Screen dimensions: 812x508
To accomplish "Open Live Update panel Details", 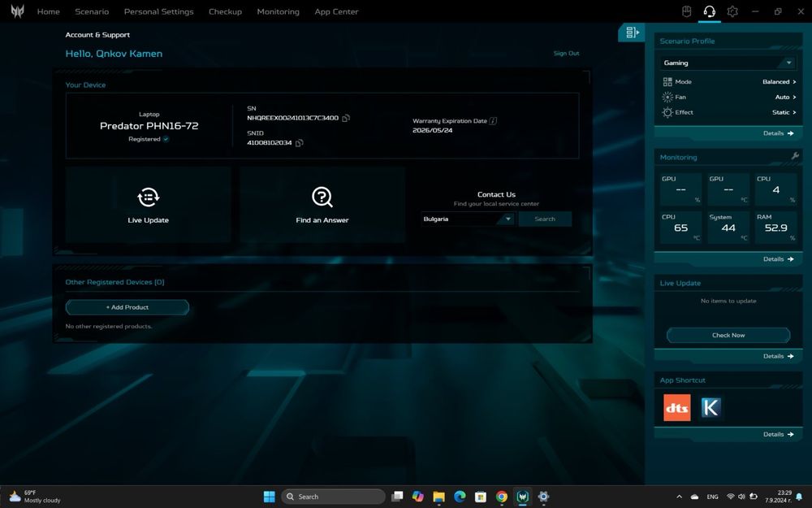I will tap(779, 356).
